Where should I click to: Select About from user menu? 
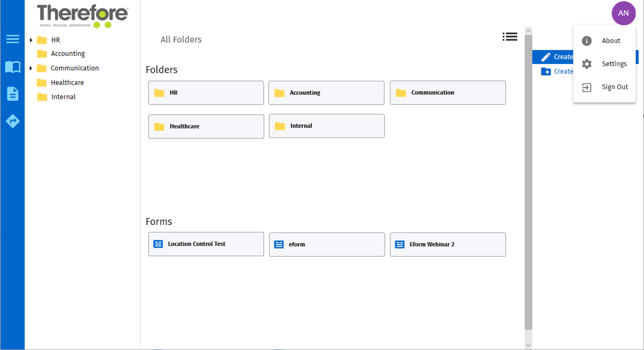(x=610, y=41)
